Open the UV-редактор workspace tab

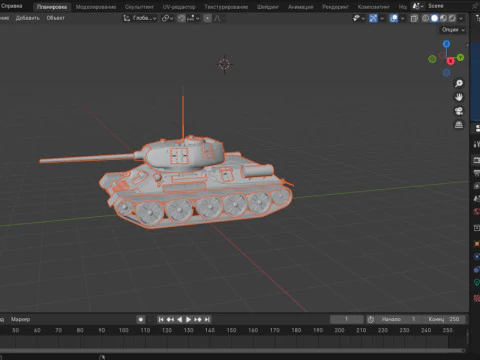(x=179, y=7)
